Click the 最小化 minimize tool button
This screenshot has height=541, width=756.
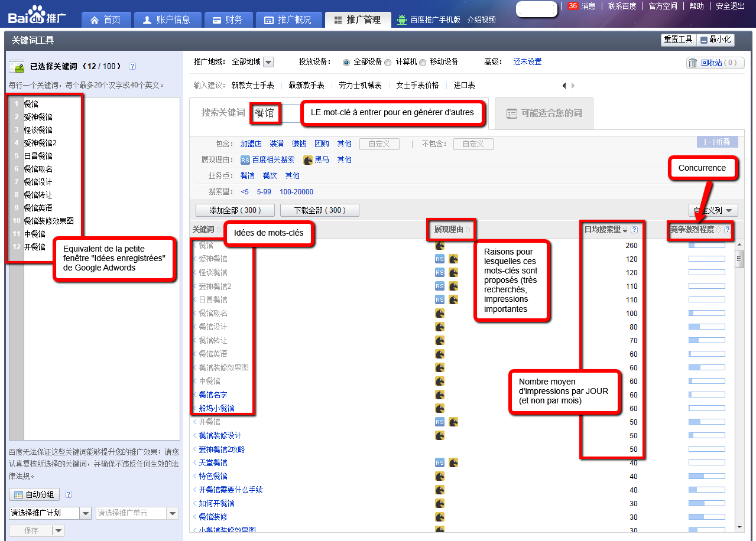point(715,40)
